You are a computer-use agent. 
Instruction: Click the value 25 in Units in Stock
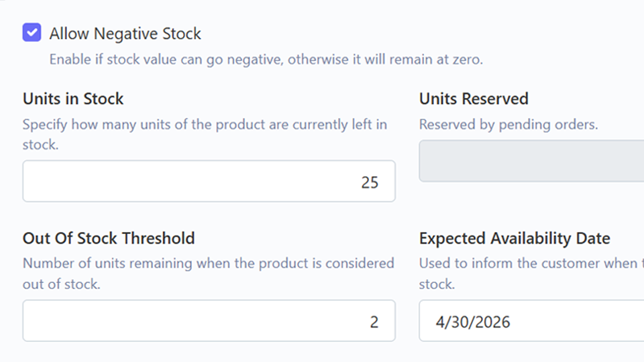tap(370, 182)
